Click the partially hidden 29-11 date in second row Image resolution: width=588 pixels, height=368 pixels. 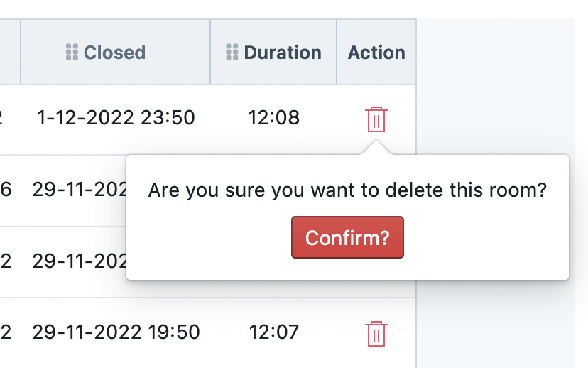coord(80,189)
